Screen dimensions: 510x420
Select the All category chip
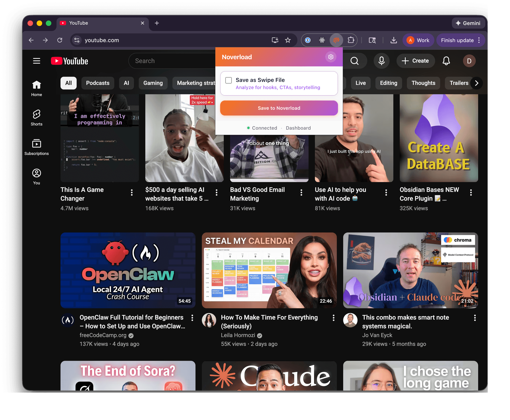coord(68,83)
